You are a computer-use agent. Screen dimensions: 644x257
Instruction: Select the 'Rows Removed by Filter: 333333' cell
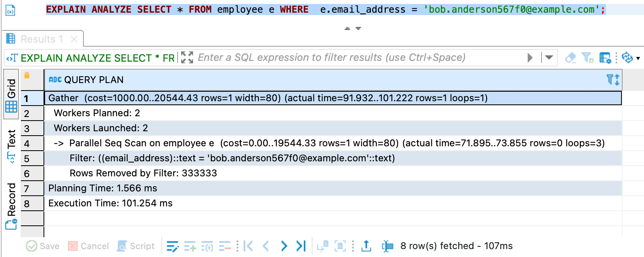(x=333, y=173)
